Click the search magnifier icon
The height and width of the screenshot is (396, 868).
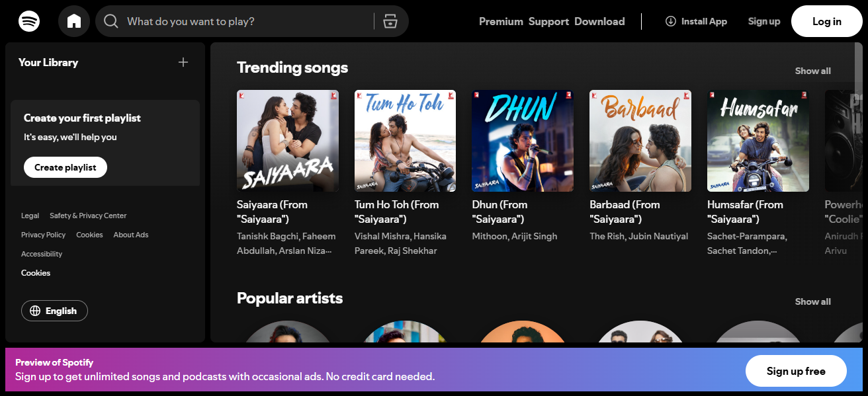point(111,21)
